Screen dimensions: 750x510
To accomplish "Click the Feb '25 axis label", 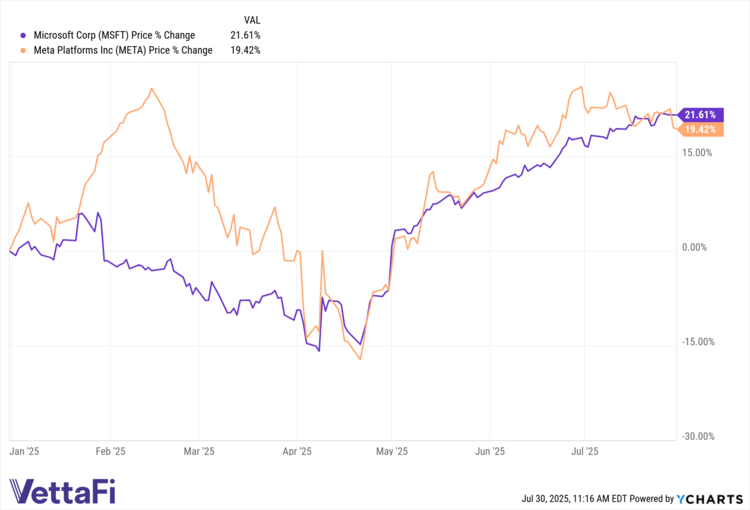I will (x=110, y=452).
